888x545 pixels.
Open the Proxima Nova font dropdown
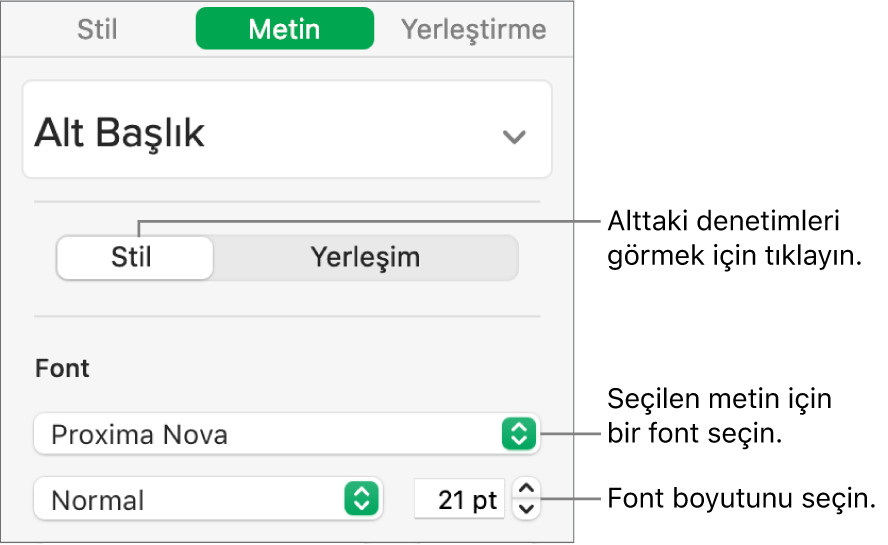[287, 435]
